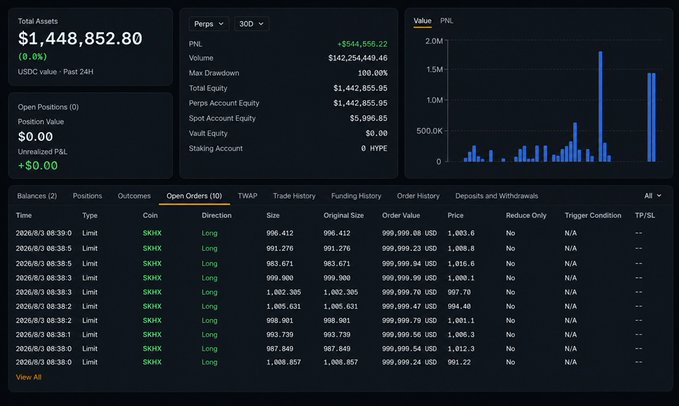The width and height of the screenshot is (679, 406).
Task: Click the Original Size column header
Action: click(343, 215)
